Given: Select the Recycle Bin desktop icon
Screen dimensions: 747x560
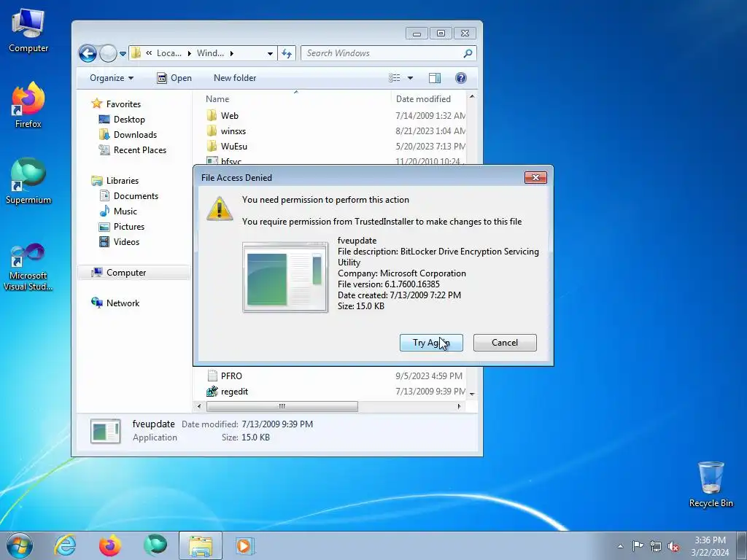Looking at the screenshot, I should [x=711, y=484].
